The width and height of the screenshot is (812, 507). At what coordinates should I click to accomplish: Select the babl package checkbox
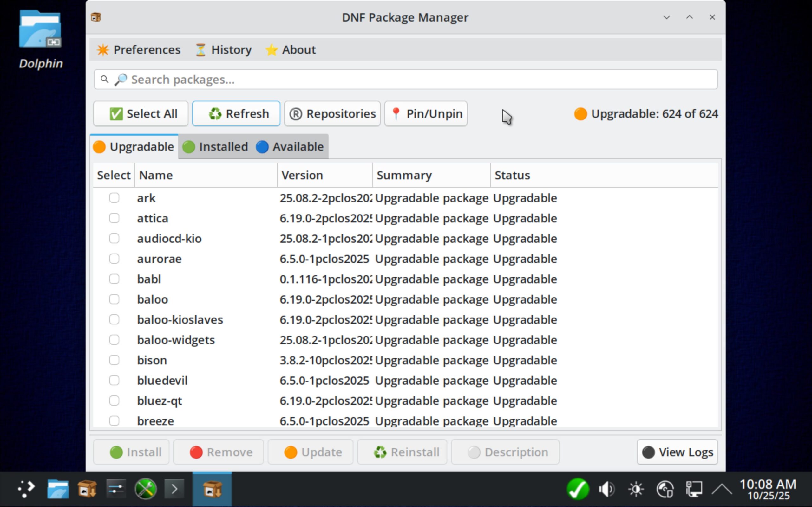click(114, 279)
